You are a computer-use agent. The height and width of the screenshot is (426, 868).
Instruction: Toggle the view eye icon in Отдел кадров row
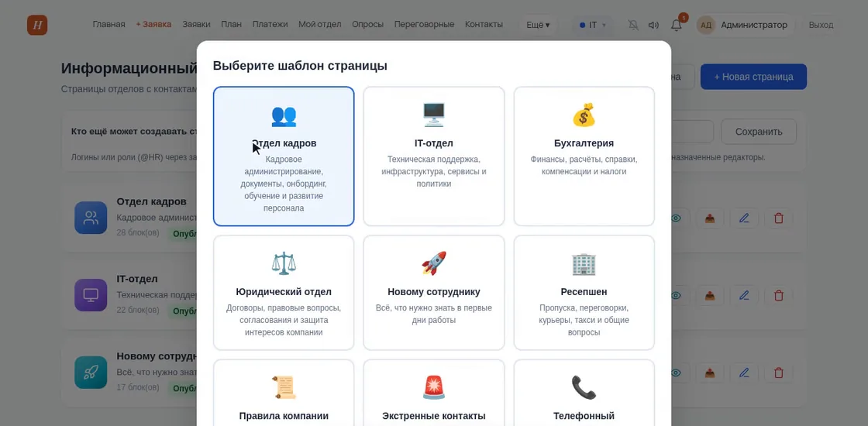[676, 218]
